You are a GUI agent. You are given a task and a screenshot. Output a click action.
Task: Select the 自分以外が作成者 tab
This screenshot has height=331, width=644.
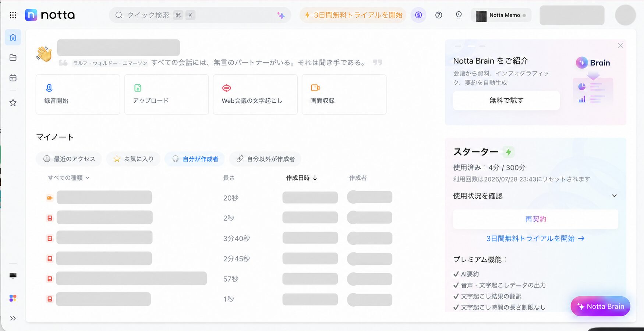coord(265,159)
